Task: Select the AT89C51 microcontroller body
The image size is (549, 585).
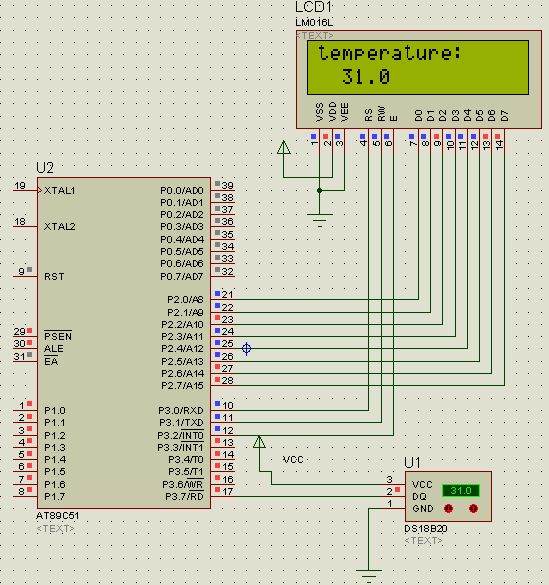Action: click(124, 342)
